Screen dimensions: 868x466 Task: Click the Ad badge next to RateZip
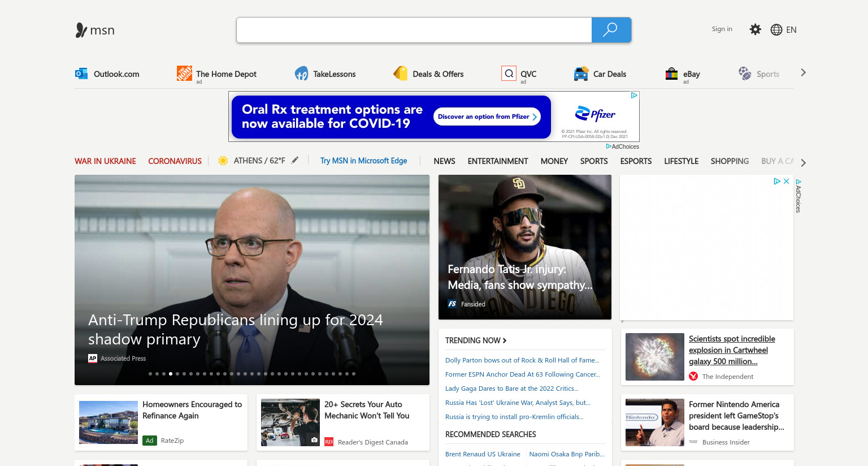tap(150, 441)
